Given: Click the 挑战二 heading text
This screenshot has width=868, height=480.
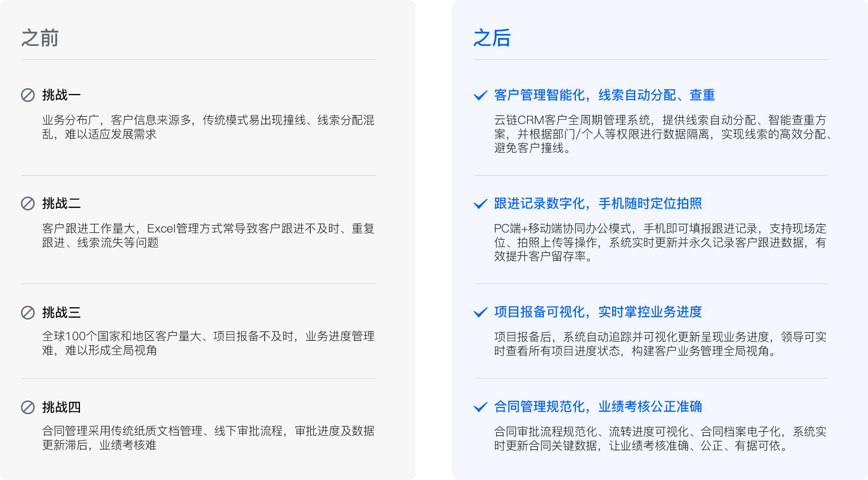Looking at the screenshot, I should 61,203.
